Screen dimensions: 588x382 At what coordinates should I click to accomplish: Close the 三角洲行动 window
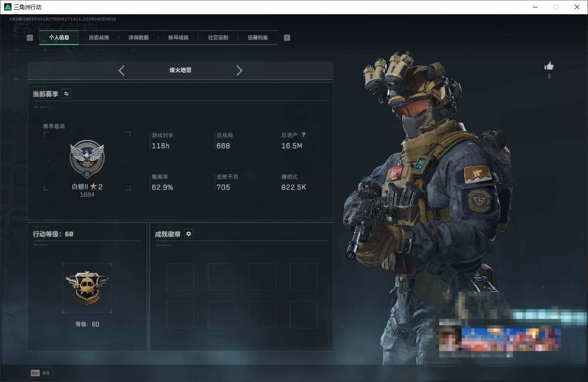pyautogui.click(x=577, y=7)
